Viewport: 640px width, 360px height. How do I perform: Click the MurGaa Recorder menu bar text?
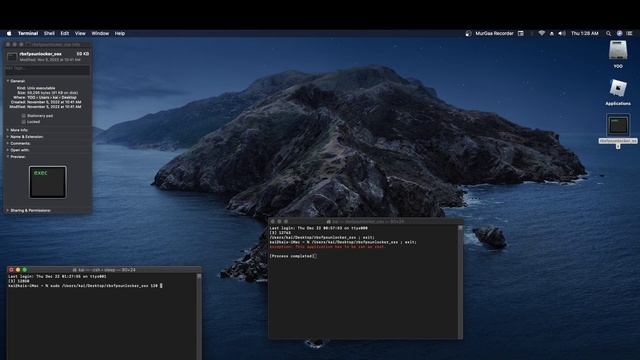[494, 33]
